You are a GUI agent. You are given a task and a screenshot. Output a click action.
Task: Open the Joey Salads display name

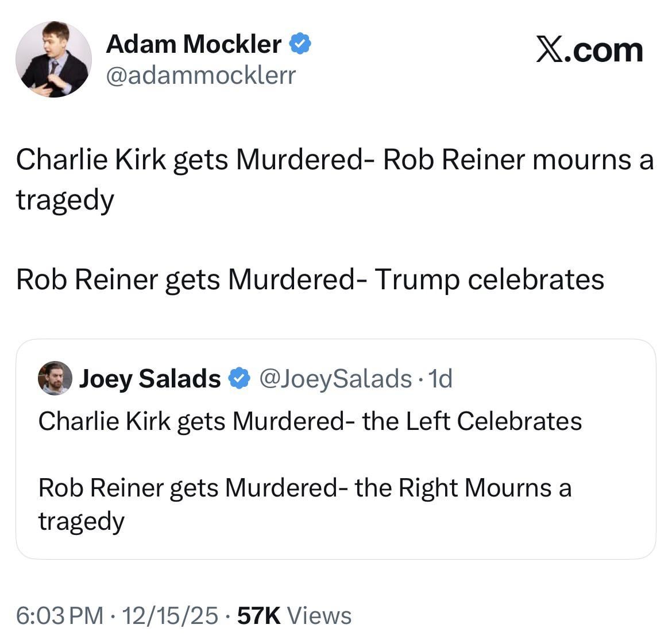point(149,379)
